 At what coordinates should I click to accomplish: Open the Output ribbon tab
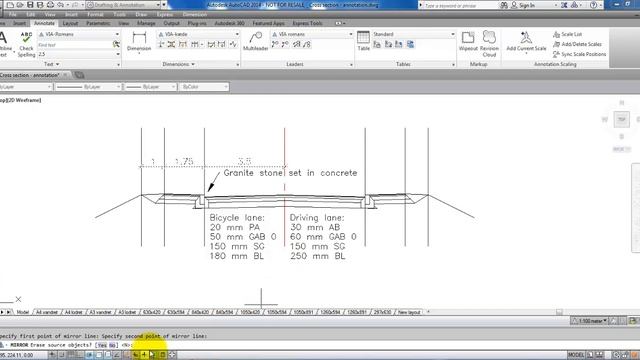point(171,23)
